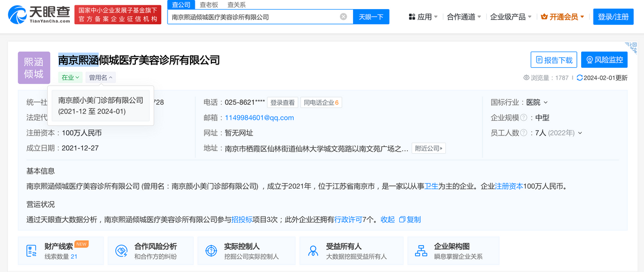The height and width of the screenshot is (272, 644).
Task: Expand the 应用 menu
Action: coord(423,17)
